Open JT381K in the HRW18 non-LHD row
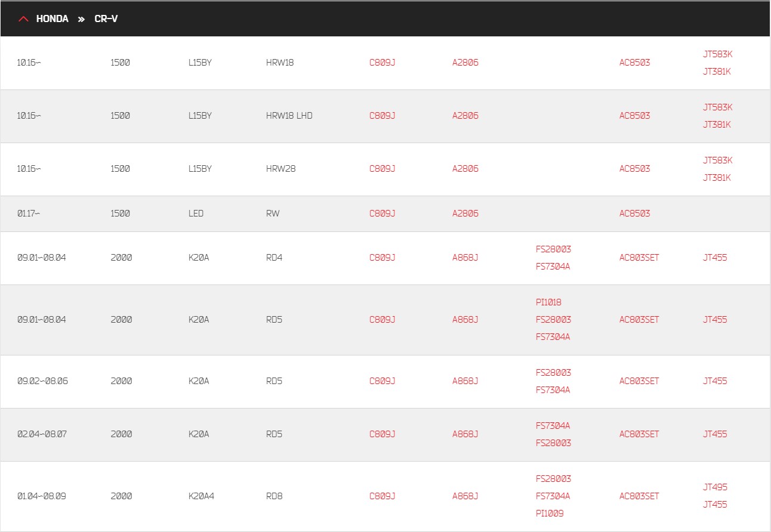The height and width of the screenshot is (532, 771). (x=717, y=72)
